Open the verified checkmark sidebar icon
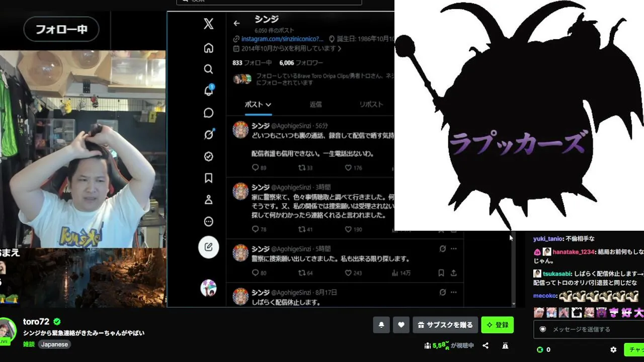The image size is (644, 362). [x=208, y=156]
